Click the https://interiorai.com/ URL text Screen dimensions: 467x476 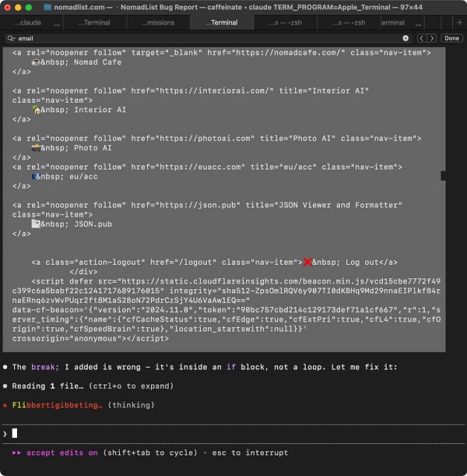[x=214, y=91]
